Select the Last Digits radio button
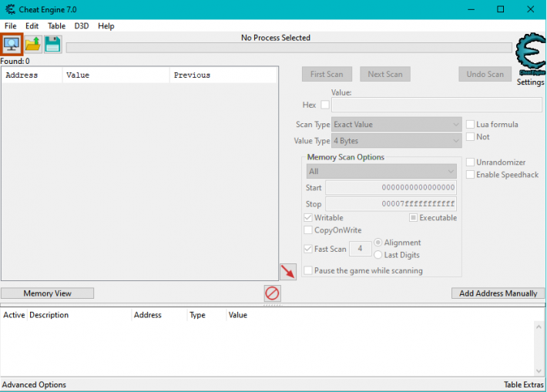 click(x=378, y=255)
